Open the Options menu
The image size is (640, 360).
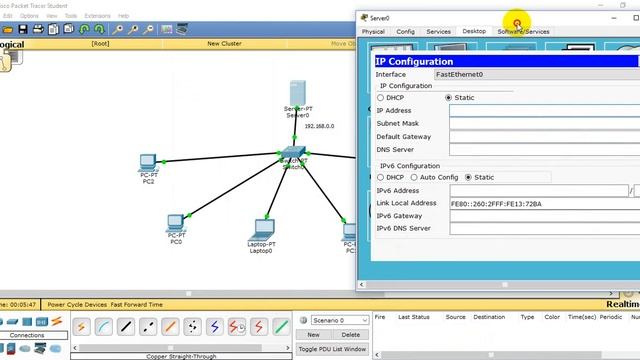coord(29,16)
